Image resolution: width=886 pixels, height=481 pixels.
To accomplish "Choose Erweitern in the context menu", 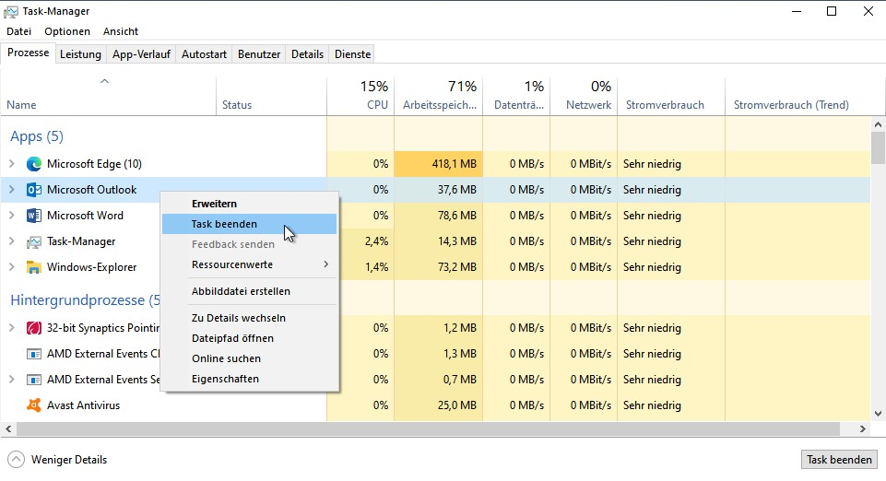I will pos(249,203).
